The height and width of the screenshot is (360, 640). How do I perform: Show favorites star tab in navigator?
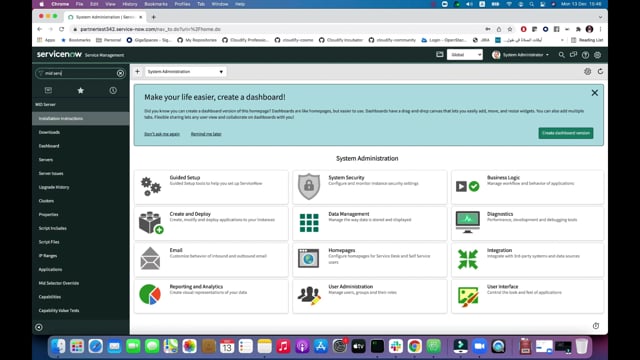coord(80,90)
